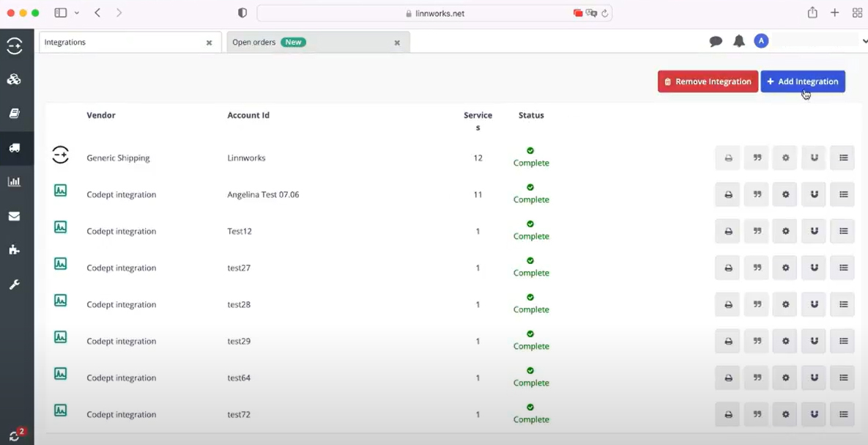Open the wrench settings icon in sidebar
868x445 pixels.
(16, 284)
